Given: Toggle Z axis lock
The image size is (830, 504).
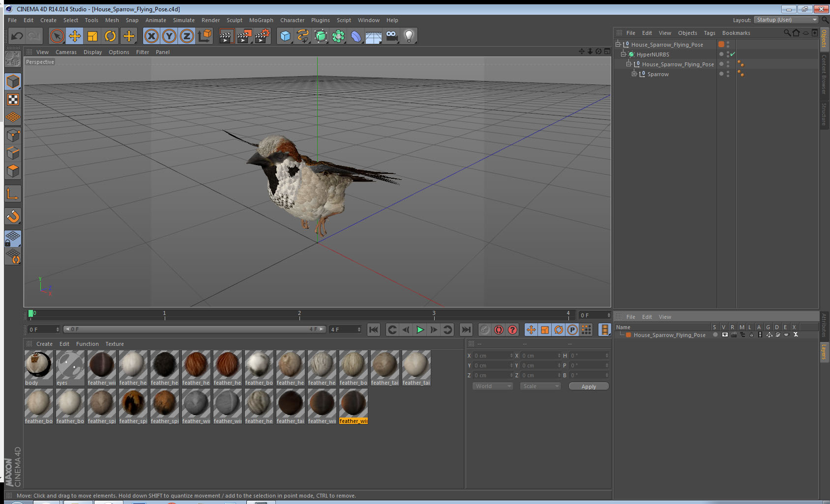Looking at the screenshot, I should 187,36.
